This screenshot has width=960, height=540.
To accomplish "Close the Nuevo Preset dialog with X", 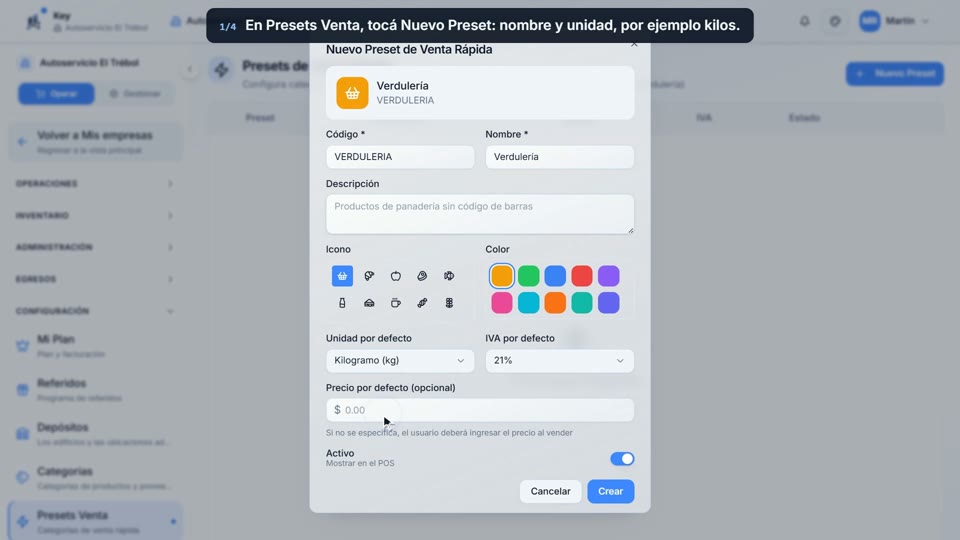I will click(634, 44).
